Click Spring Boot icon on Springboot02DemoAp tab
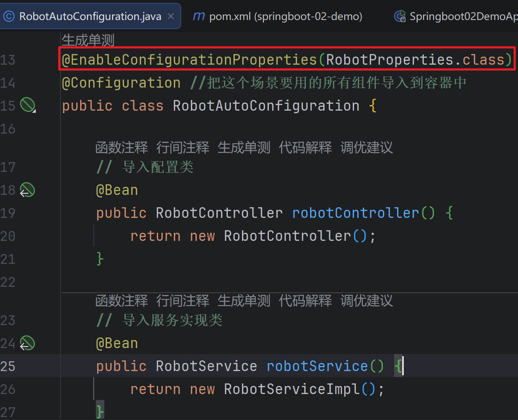 coord(400,16)
